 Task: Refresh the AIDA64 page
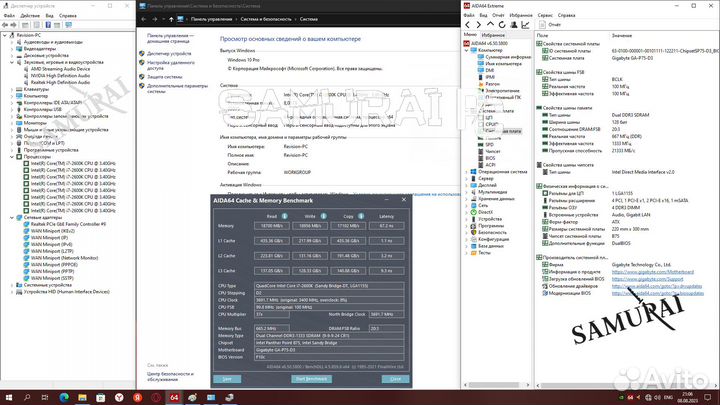point(502,25)
